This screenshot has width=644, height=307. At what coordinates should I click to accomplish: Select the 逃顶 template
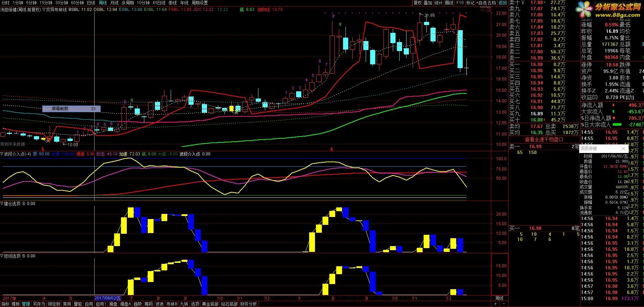point(195,304)
